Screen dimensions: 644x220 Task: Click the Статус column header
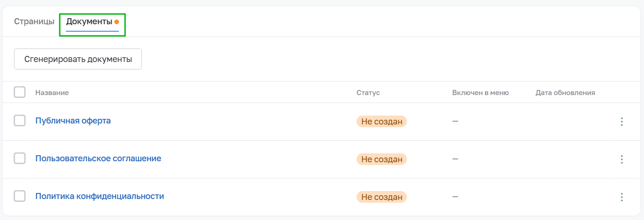[x=368, y=93]
